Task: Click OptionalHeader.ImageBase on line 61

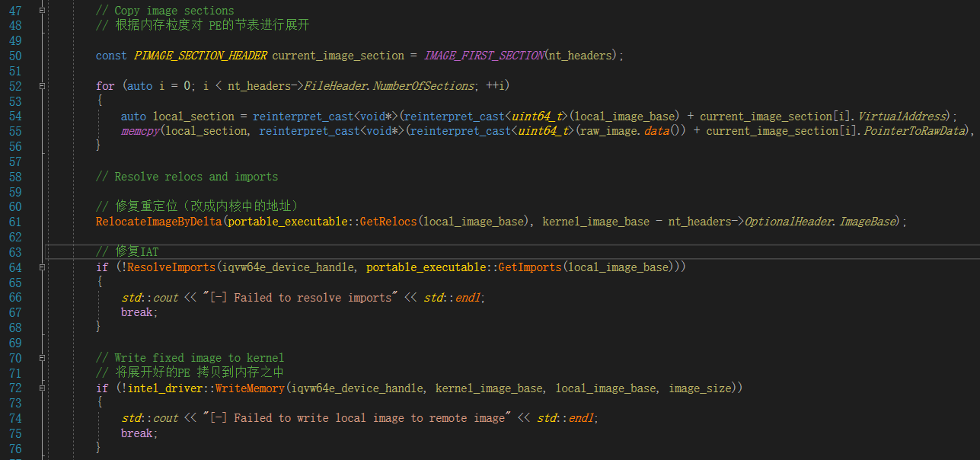Action: point(822,222)
